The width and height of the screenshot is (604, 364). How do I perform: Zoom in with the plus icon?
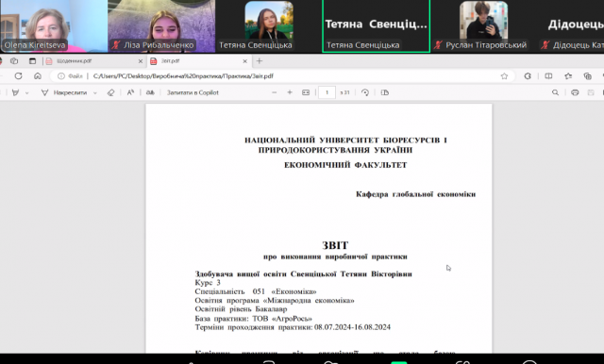290,92
